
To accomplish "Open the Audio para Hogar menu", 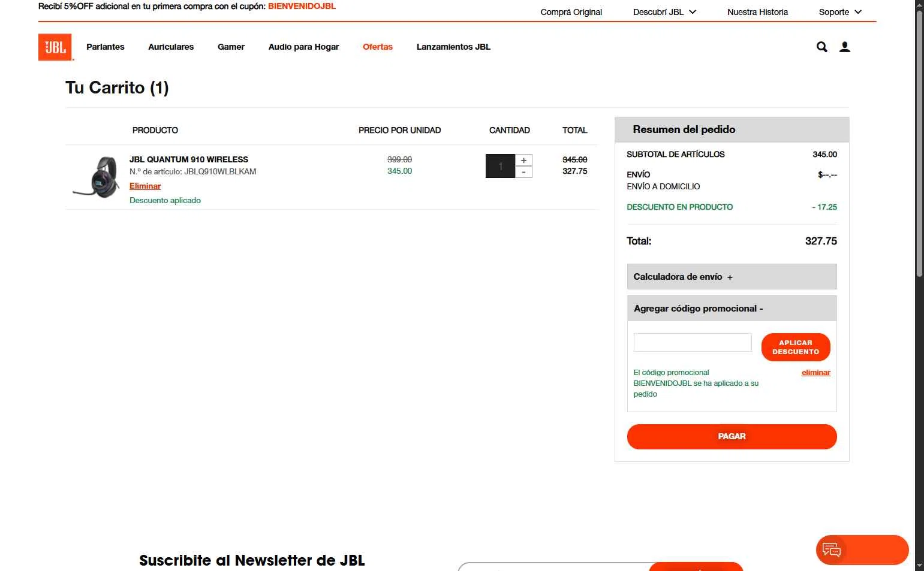I will pyautogui.click(x=303, y=47).
